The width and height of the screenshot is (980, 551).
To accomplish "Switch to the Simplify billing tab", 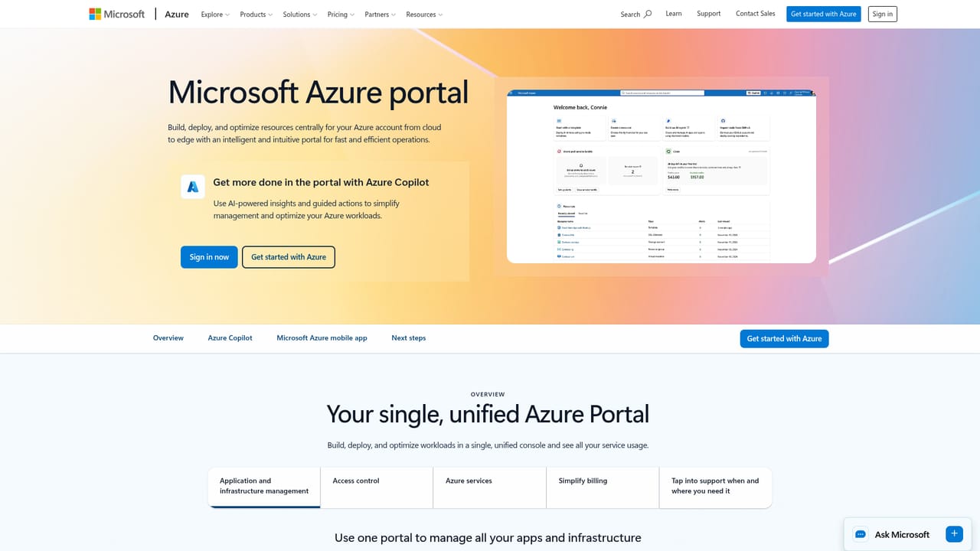I will click(603, 487).
